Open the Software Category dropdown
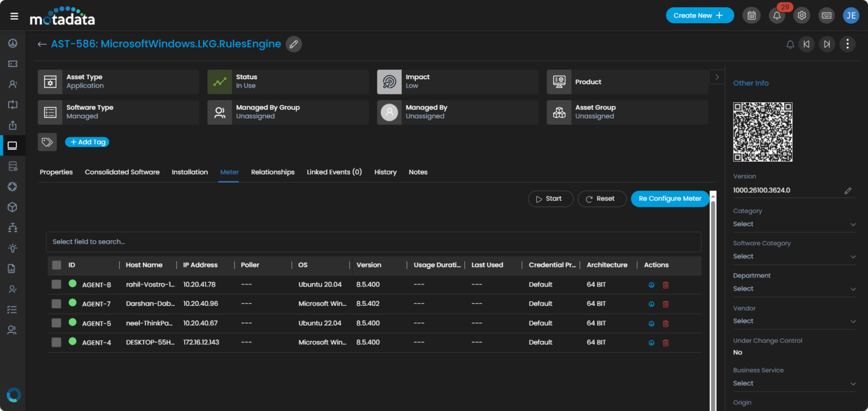 (x=794, y=257)
